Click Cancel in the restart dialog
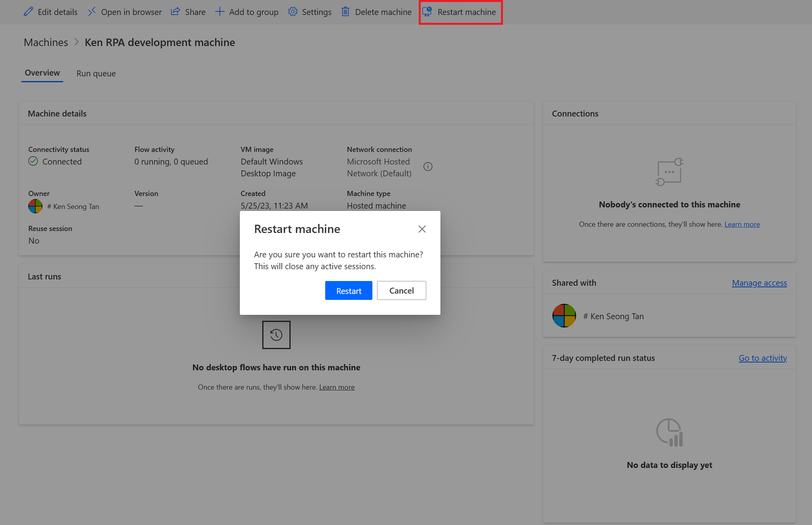812x525 pixels. (401, 290)
